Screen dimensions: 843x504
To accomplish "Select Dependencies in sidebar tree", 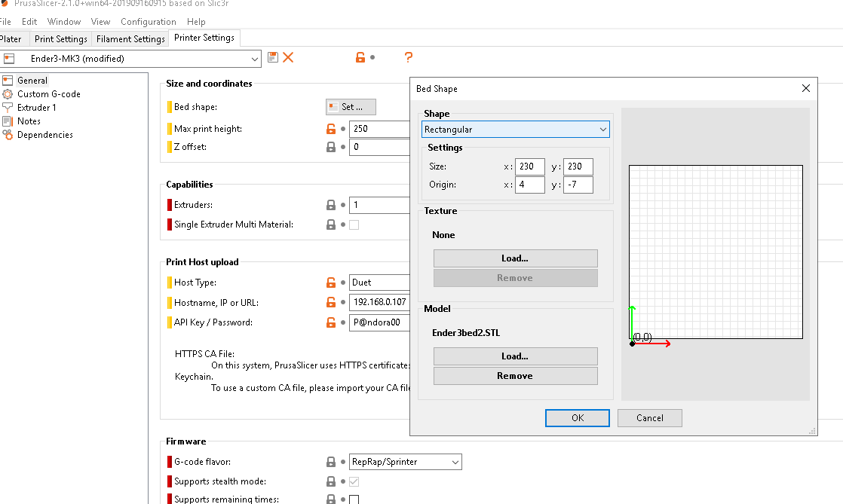I will 45,135.
